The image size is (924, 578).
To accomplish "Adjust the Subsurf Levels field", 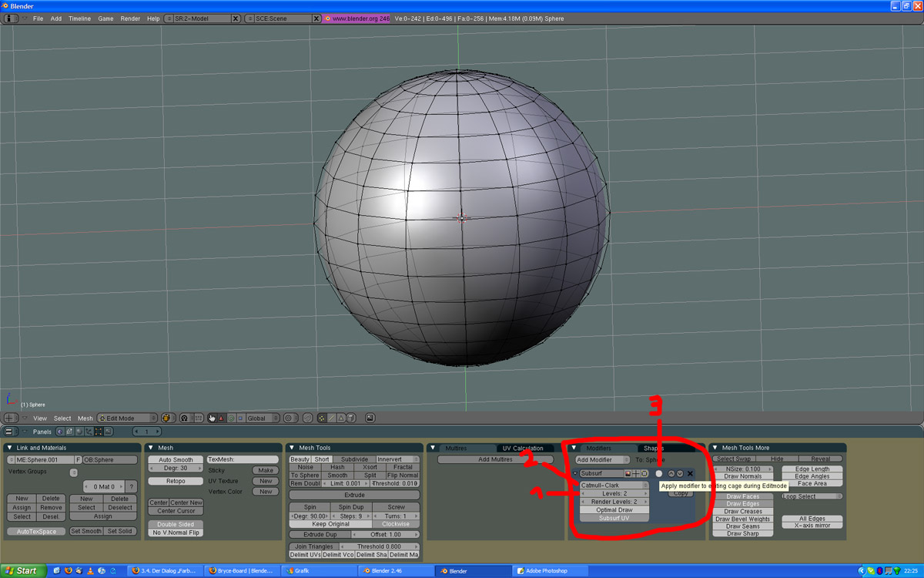I will [614, 494].
